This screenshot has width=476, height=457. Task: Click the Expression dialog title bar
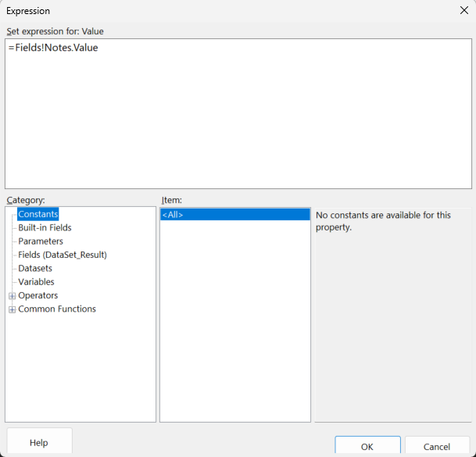coord(195,12)
